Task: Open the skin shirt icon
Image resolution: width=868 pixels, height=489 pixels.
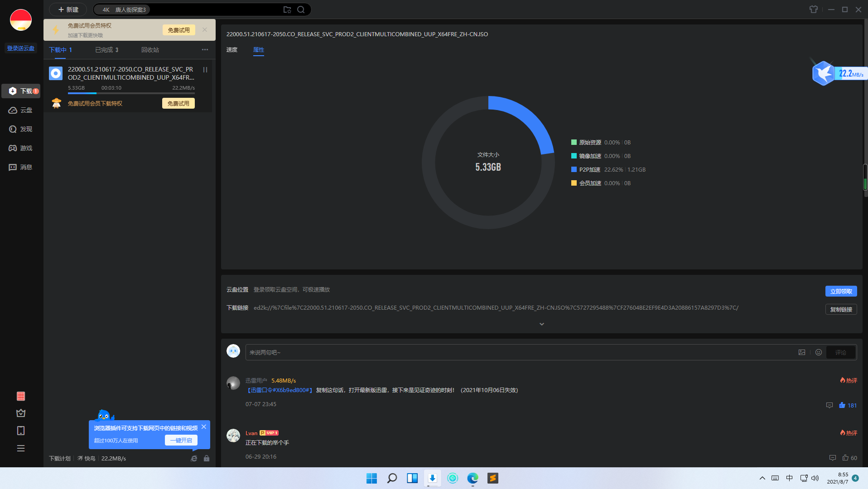Action: 814,10
